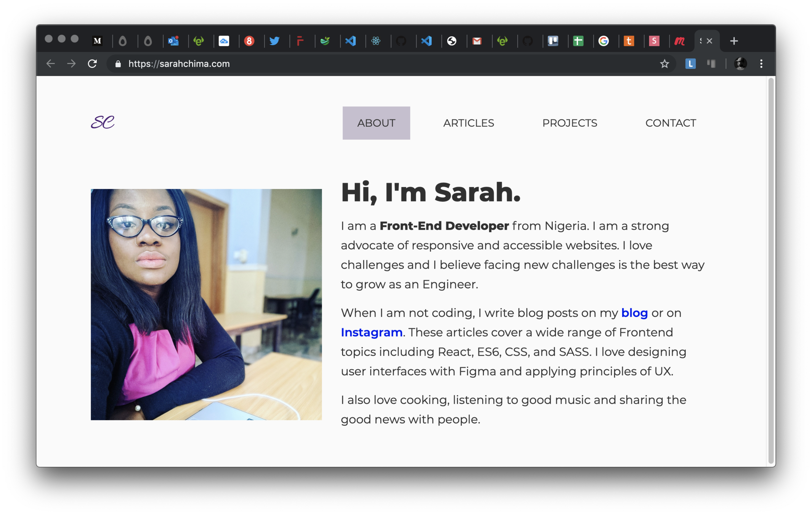Click the SC site logo

pos(103,122)
